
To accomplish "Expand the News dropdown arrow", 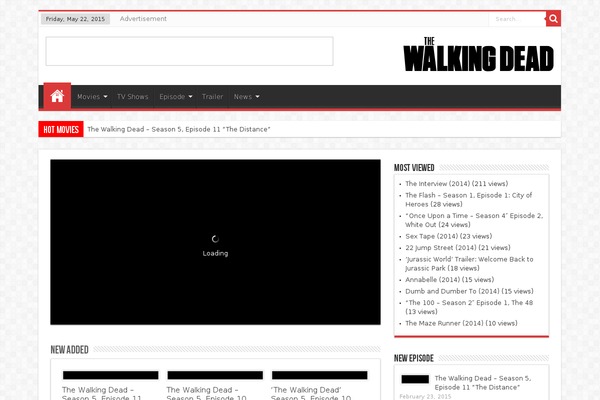I will tap(257, 96).
